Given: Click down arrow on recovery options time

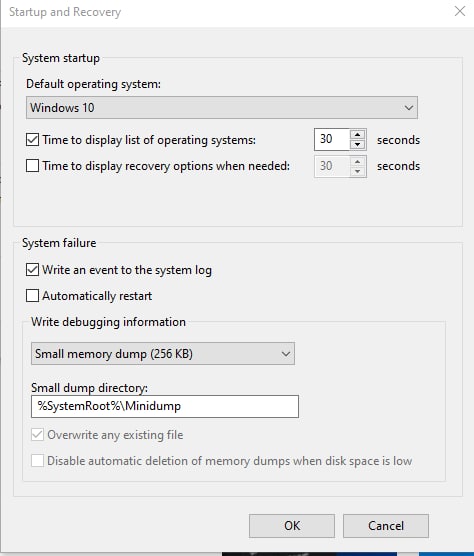Looking at the screenshot, I should coord(357,171).
